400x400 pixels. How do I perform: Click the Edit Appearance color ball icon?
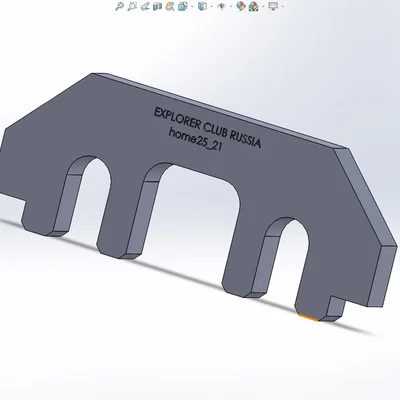coord(241,6)
